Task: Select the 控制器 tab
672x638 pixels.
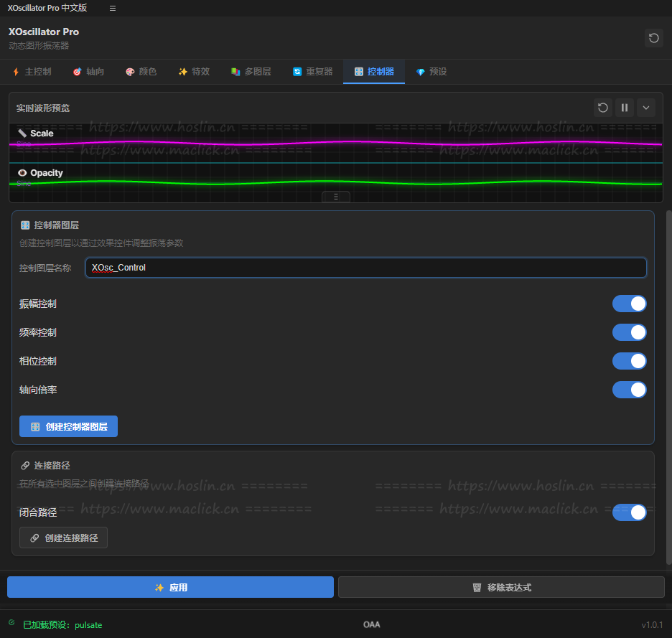Action: [374, 72]
